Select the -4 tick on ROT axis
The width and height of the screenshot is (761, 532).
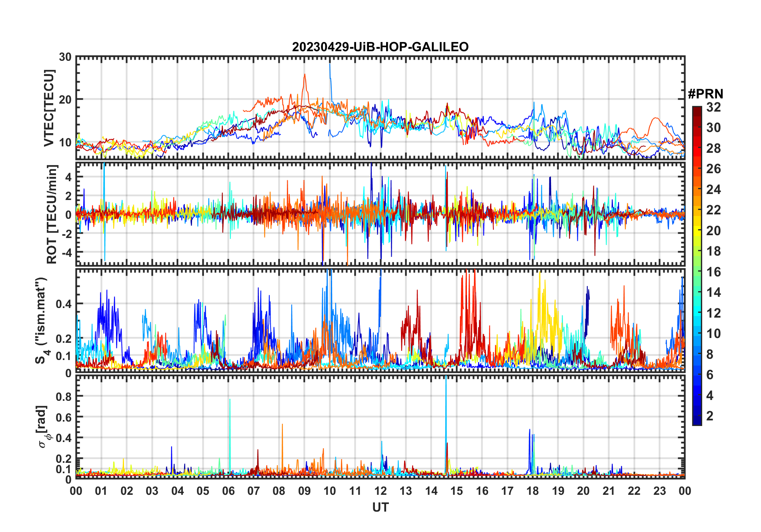[67, 252]
